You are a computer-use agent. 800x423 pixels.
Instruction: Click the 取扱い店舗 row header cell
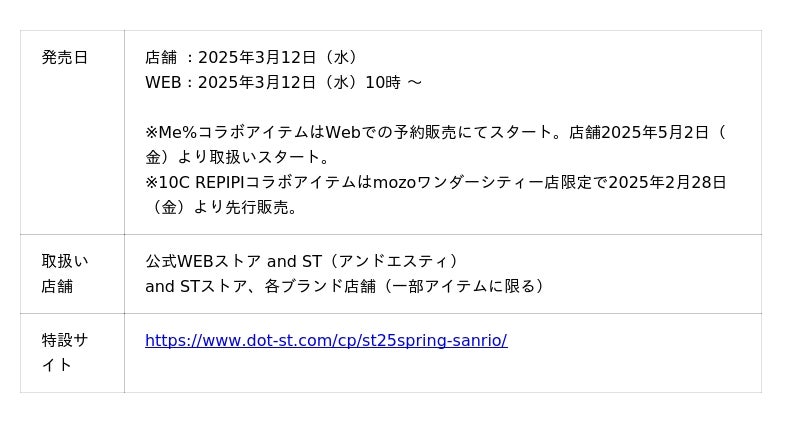coord(65,273)
